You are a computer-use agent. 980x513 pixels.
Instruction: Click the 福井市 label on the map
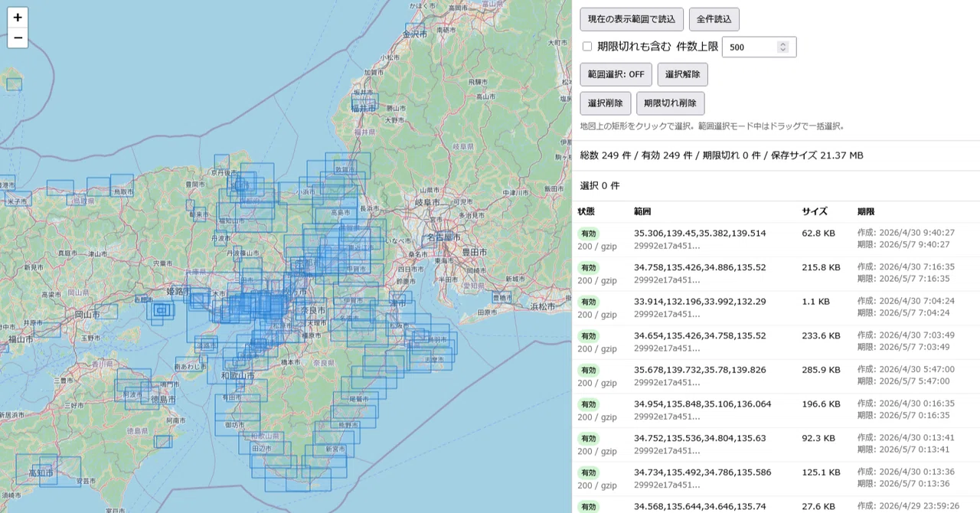[x=364, y=109]
